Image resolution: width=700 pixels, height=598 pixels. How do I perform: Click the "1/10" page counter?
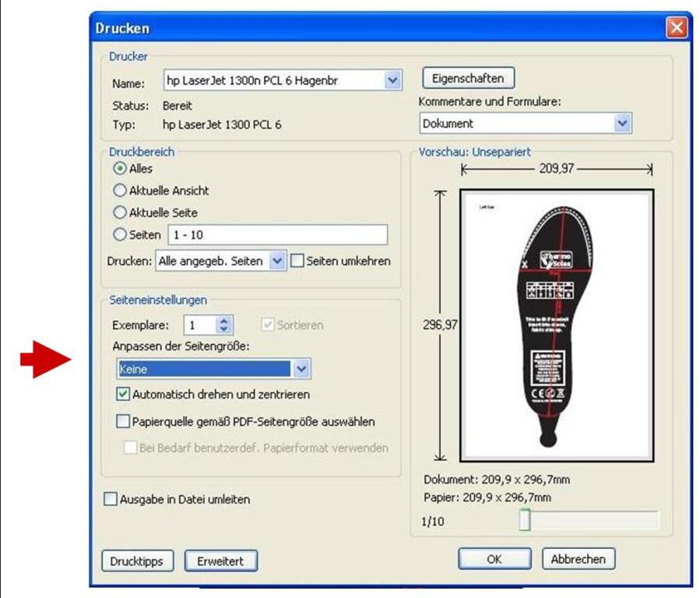click(433, 521)
